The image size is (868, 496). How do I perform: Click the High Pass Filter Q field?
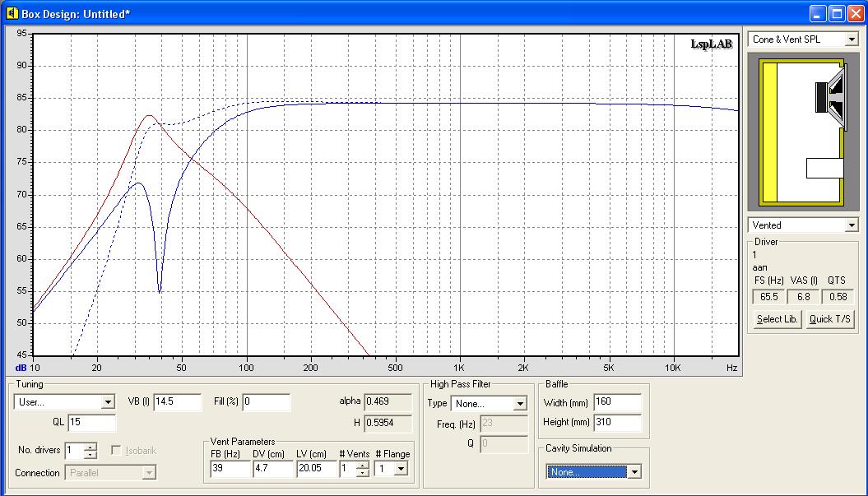tap(504, 444)
